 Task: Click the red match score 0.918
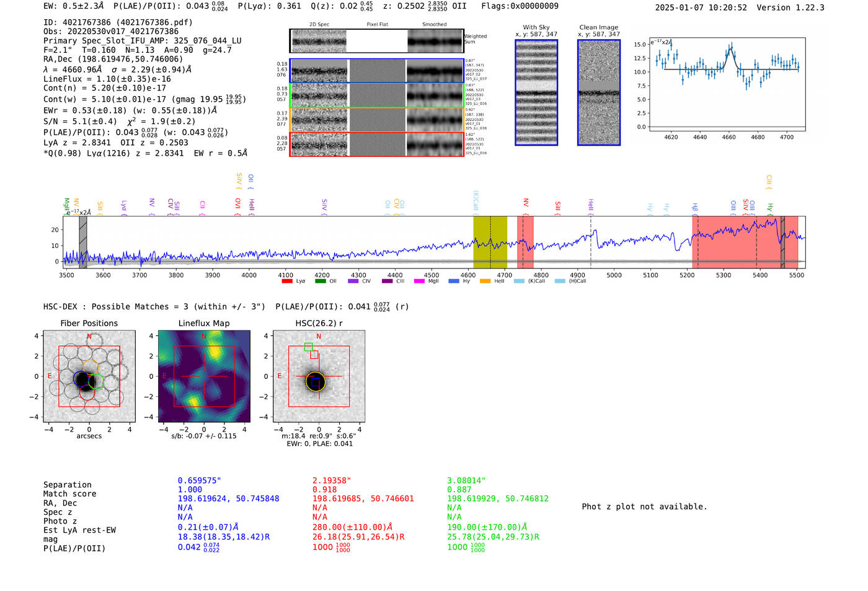[324, 489]
